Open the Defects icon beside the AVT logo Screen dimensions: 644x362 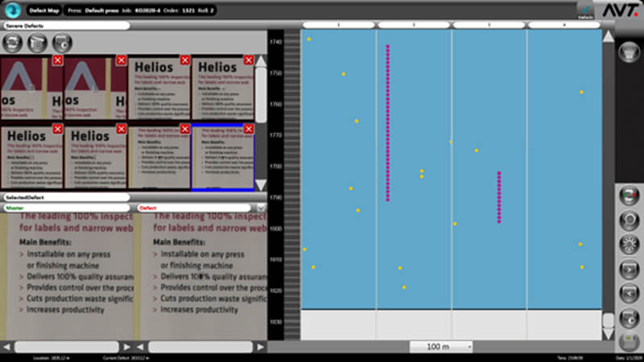tap(587, 10)
